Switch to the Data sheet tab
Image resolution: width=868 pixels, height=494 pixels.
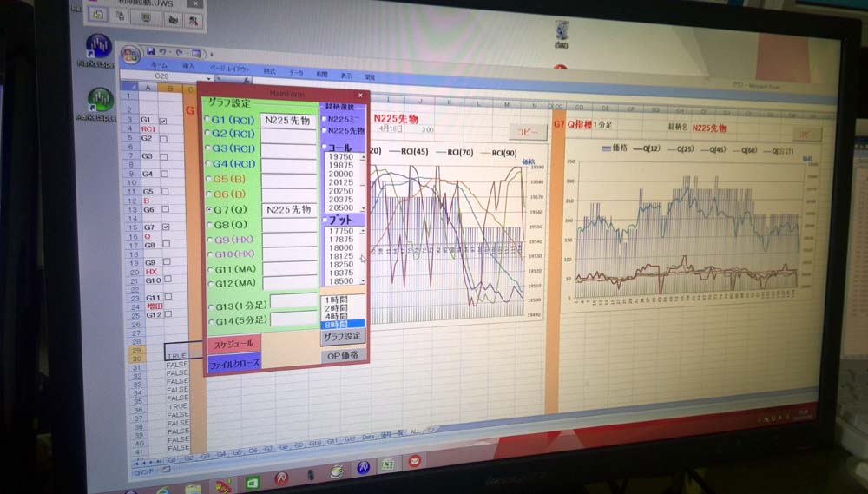[x=369, y=437]
